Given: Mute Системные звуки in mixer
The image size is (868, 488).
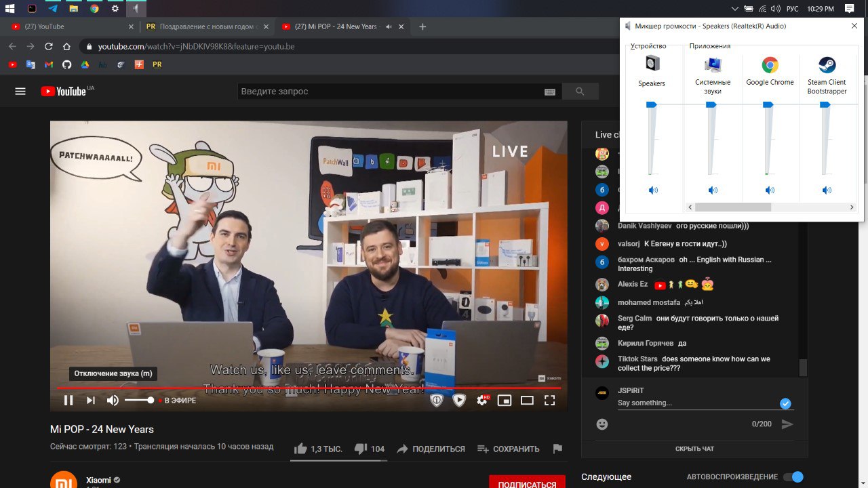Looking at the screenshot, I should [713, 190].
